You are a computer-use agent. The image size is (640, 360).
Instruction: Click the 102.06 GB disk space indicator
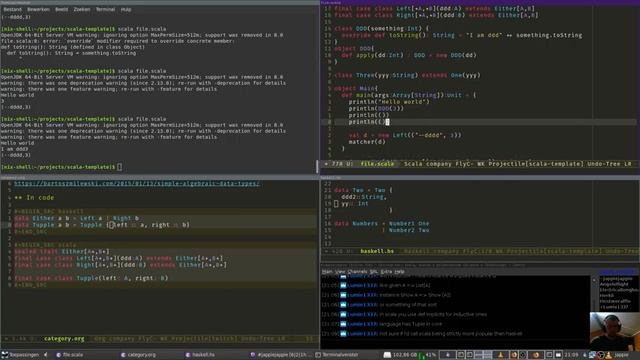tap(404, 355)
